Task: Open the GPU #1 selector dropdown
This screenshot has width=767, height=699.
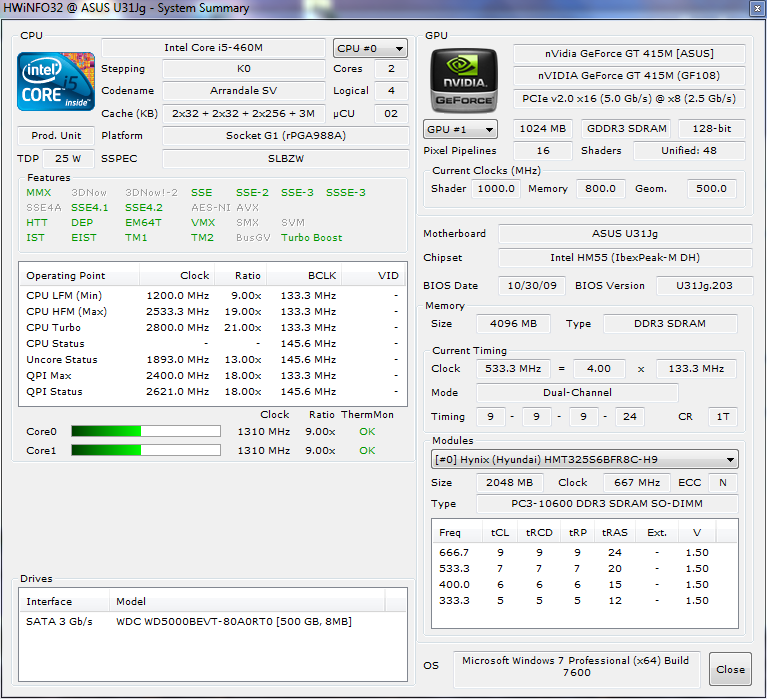Action: pos(460,129)
